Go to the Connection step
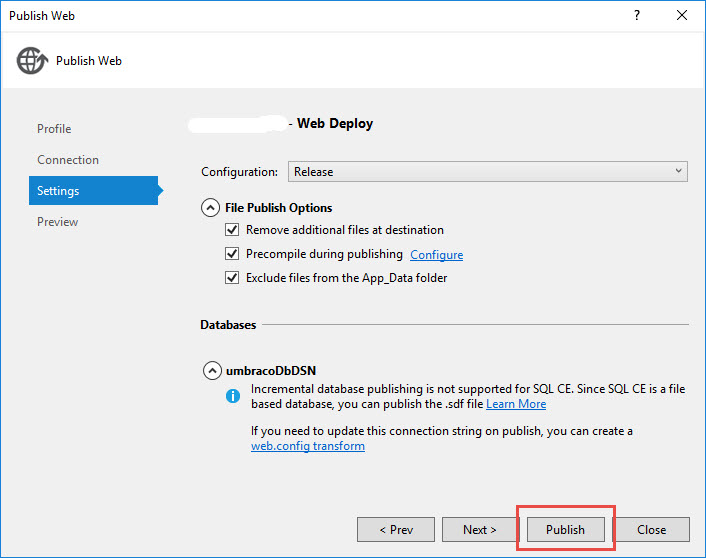 click(x=68, y=160)
